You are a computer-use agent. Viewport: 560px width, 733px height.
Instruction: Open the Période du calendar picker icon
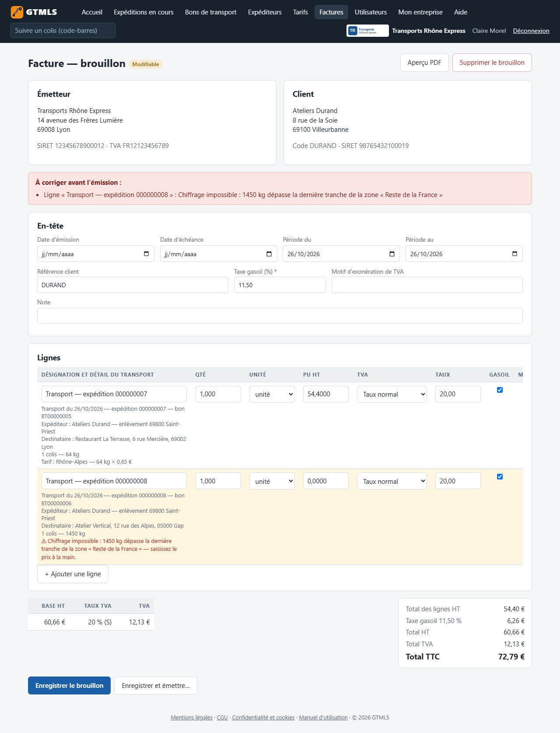click(392, 254)
